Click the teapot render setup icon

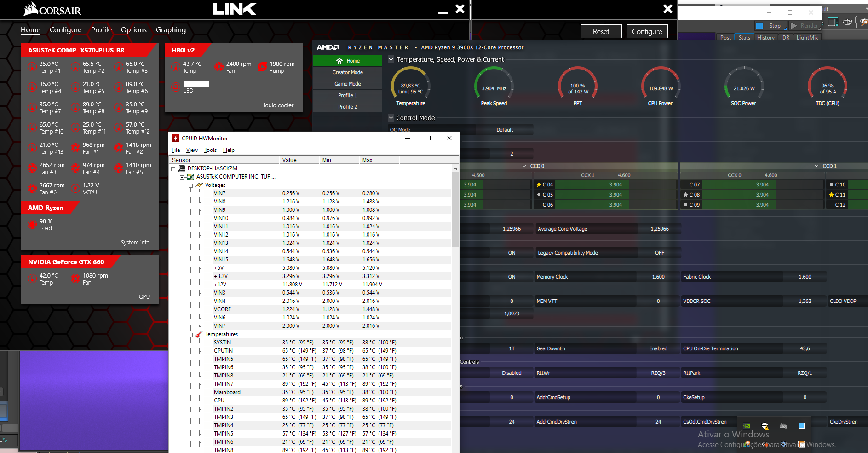tap(847, 22)
